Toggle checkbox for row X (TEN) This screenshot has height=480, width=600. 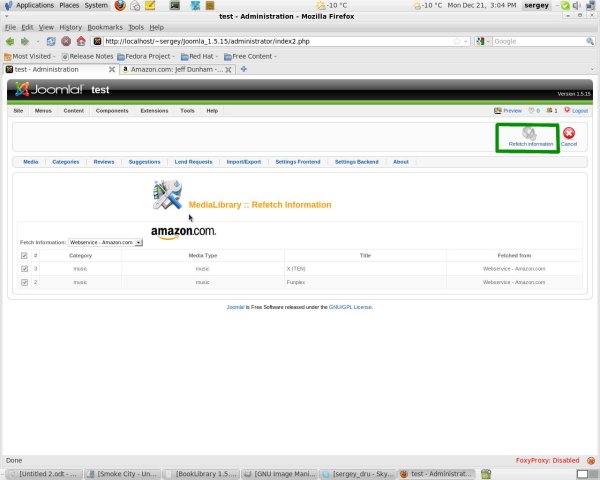tap(24, 269)
